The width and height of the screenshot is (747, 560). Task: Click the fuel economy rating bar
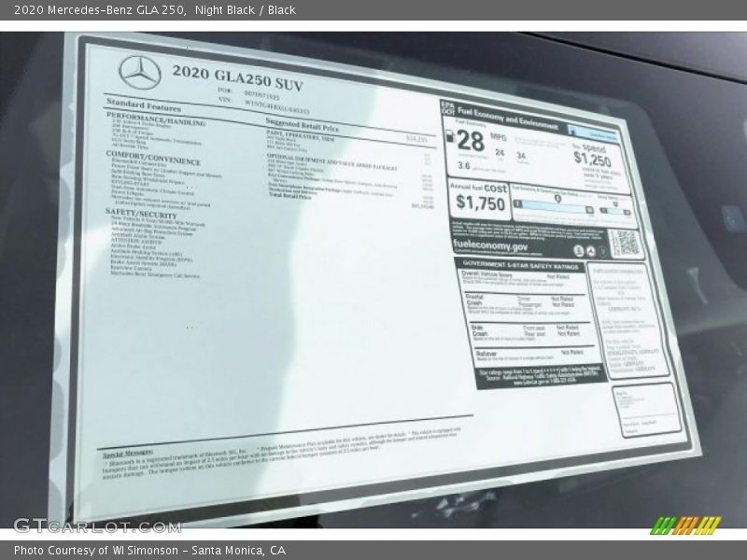tap(553, 205)
